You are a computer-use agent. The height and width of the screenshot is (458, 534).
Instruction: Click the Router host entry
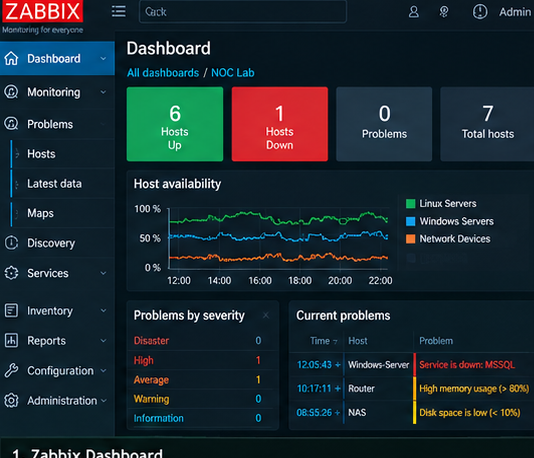pyautogui.click(x=361, y=389)
